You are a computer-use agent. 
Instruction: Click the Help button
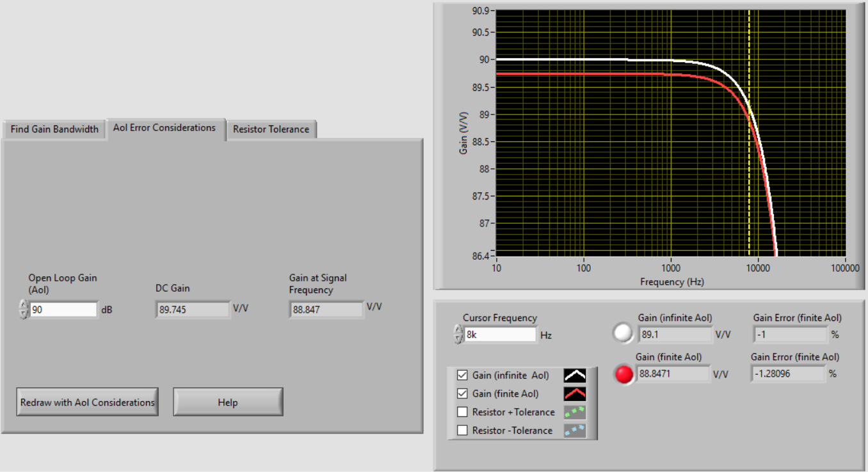click(x=228, y=402)
